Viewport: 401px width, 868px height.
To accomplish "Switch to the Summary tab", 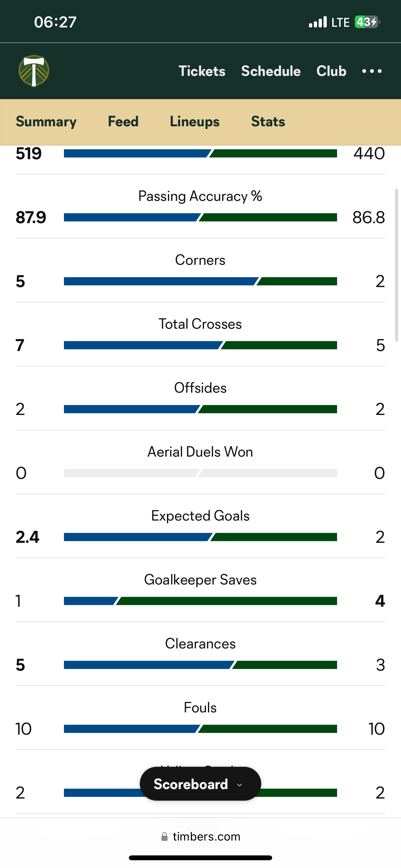I will click(46, 122).
